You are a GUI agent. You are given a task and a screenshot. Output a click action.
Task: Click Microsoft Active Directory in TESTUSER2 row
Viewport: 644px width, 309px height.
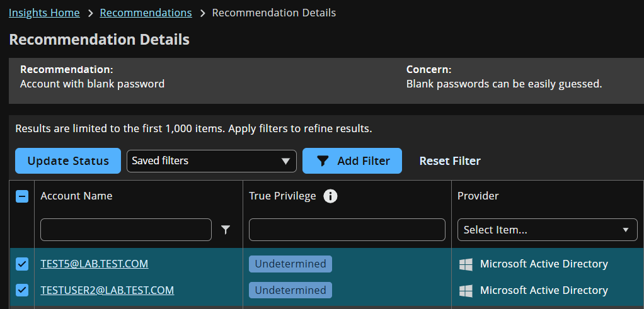coord(544,291)
